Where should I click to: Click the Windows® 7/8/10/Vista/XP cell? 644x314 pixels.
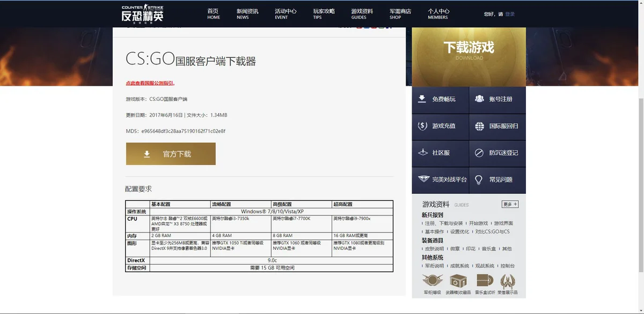pyautogui.click(x=272, y=212)
